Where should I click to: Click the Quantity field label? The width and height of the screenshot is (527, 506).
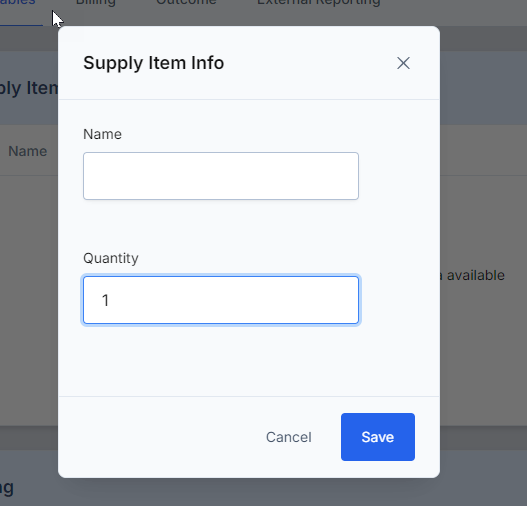pos(111,258)
